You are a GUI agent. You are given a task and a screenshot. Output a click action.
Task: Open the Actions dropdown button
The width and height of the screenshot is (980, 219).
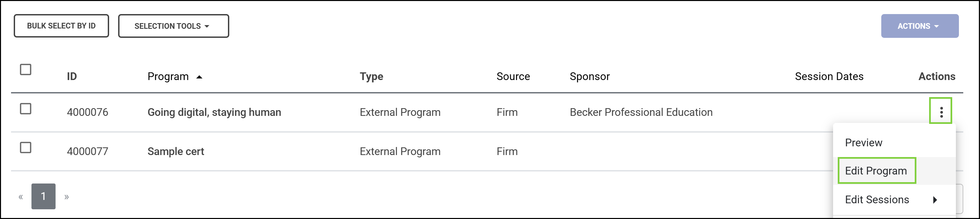(919, 26)
